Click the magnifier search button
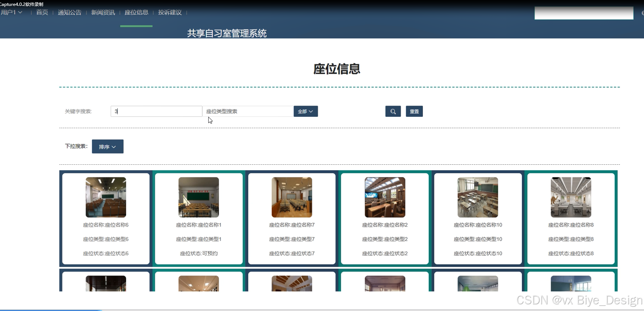The image size is (644, 311). tap(393, 111)
